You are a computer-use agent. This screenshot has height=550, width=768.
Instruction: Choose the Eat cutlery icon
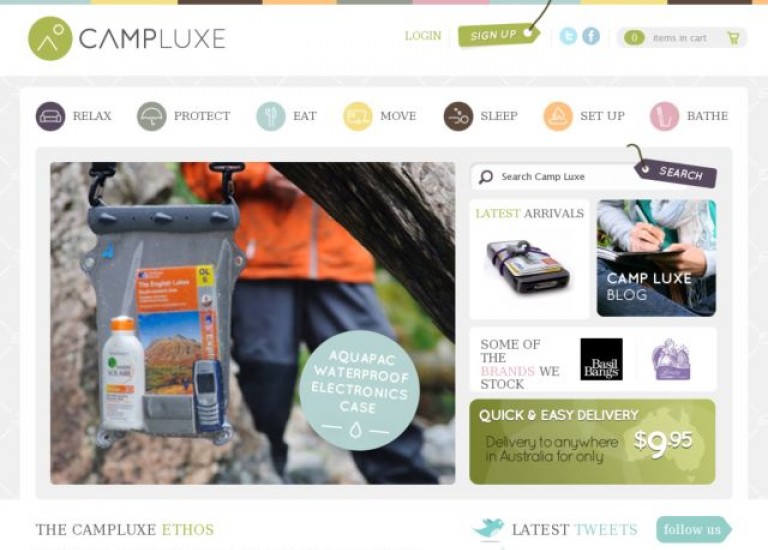coord(271,117)
